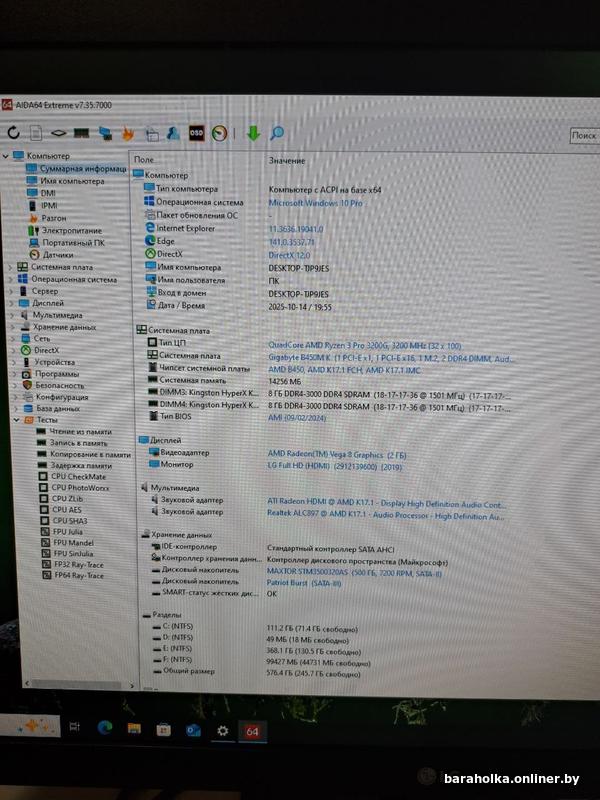Open File Explorer from the taskbar

point(134,728)
